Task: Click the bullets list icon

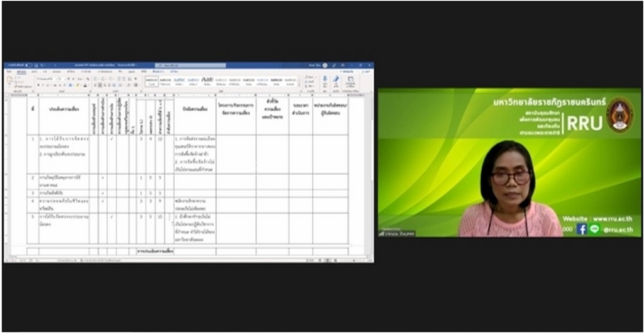Action: [x=95, y=79]
